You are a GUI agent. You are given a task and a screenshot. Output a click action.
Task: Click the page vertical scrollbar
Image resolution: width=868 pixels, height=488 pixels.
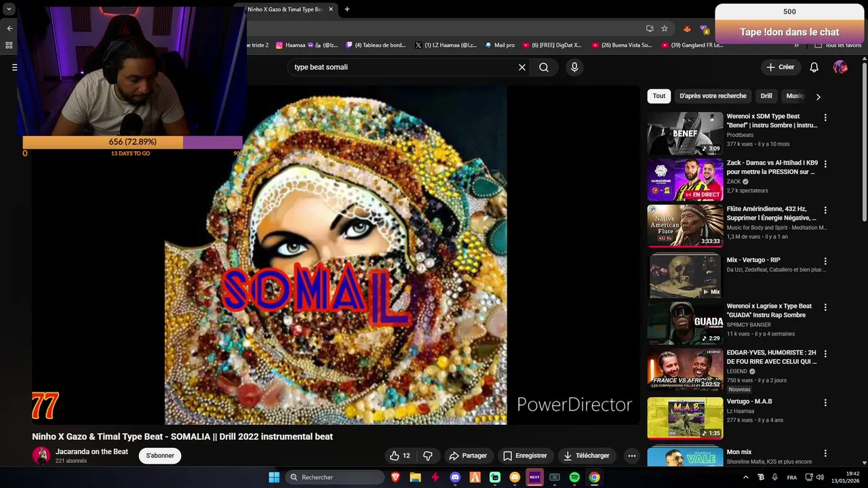coord(865,141)
